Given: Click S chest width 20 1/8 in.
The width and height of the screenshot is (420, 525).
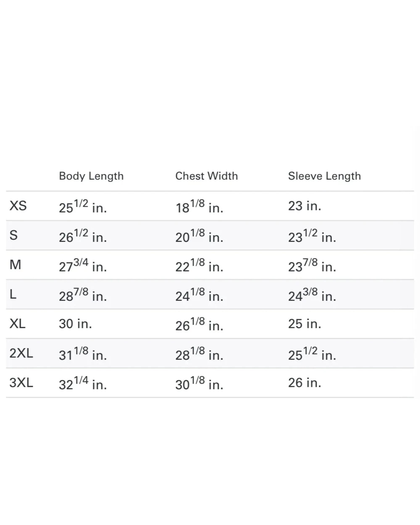Looking at the screenshot, I should 199,236.
